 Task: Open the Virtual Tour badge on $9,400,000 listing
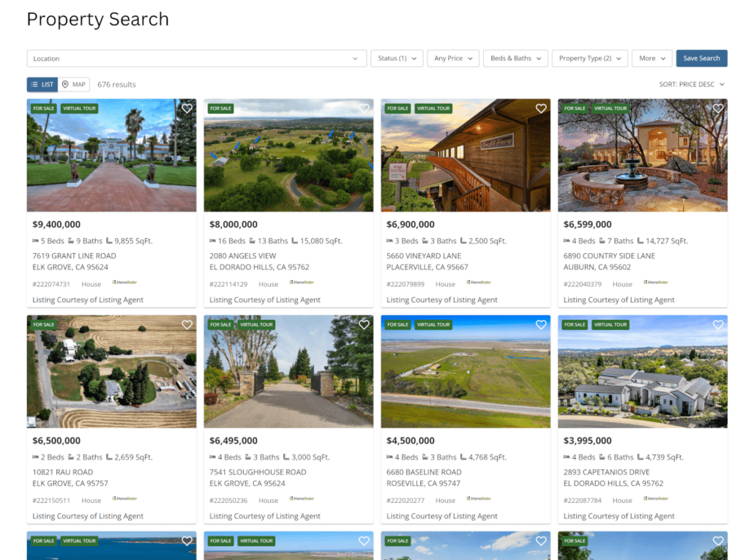pos(79,108)
